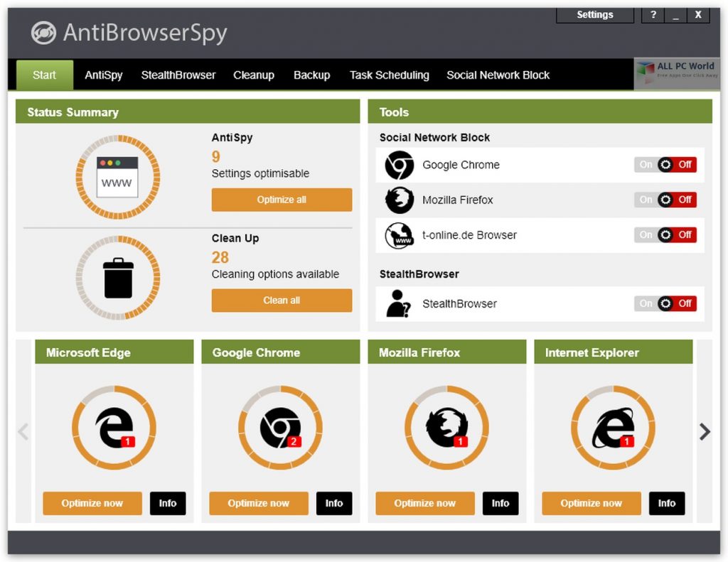This screenshot has height=562, width=728.
Task: Optimize Google Chrome now
Action: (259, 503)
